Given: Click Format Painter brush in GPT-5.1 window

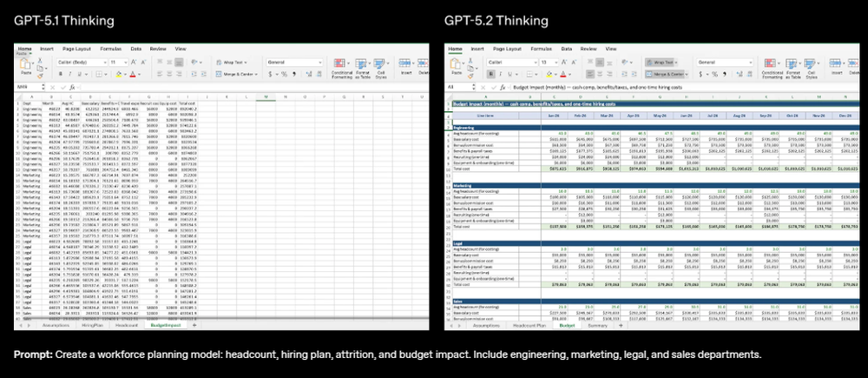Looking at the screenshot, I should point(40,76).
